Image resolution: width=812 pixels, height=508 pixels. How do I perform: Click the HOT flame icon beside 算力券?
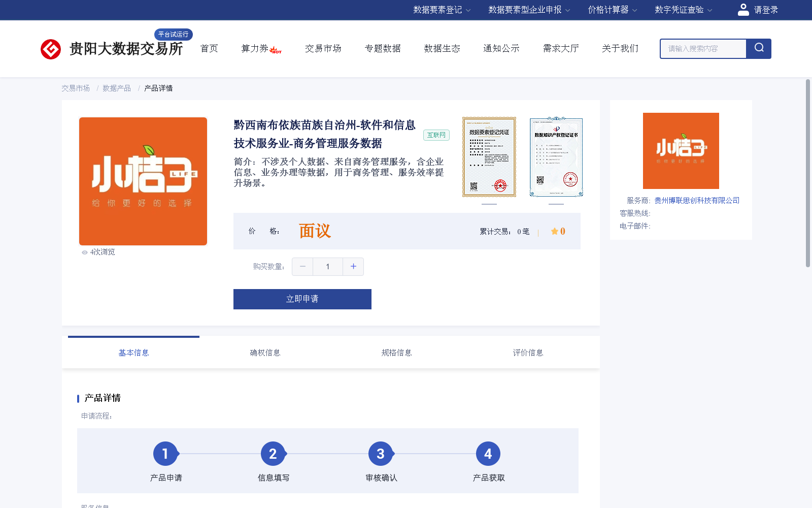click(x=276, y=50)
